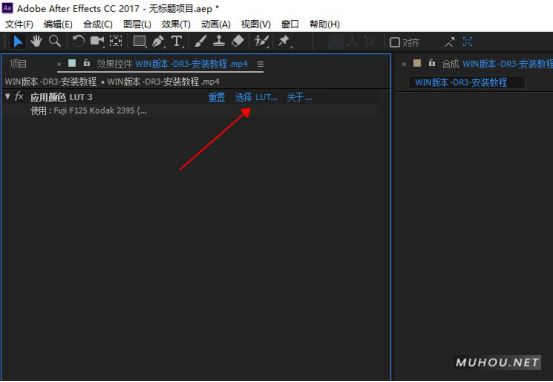
Task: Click the snap to bounding box icon
Action: tap(467, 42)
